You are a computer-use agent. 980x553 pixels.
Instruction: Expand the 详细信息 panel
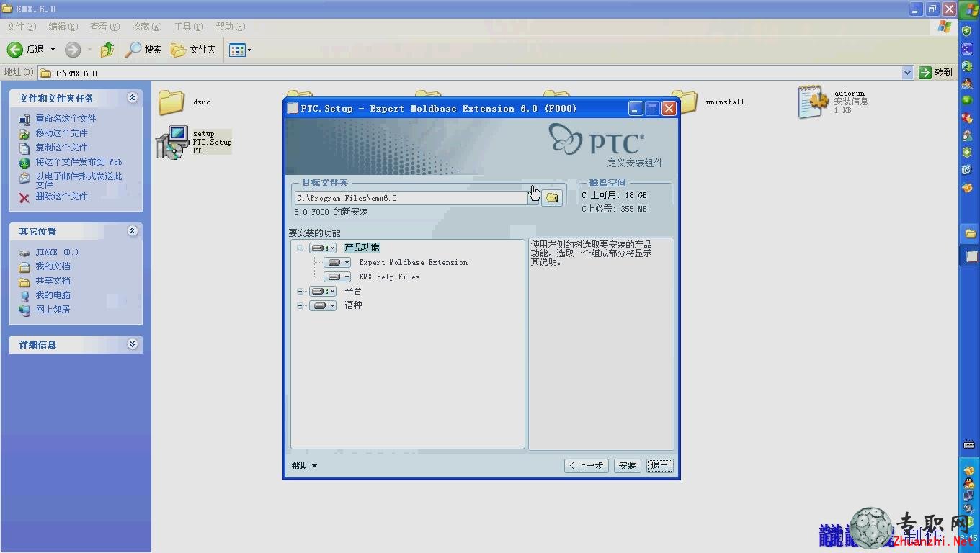pyautogui.click(x=132, y=343)
